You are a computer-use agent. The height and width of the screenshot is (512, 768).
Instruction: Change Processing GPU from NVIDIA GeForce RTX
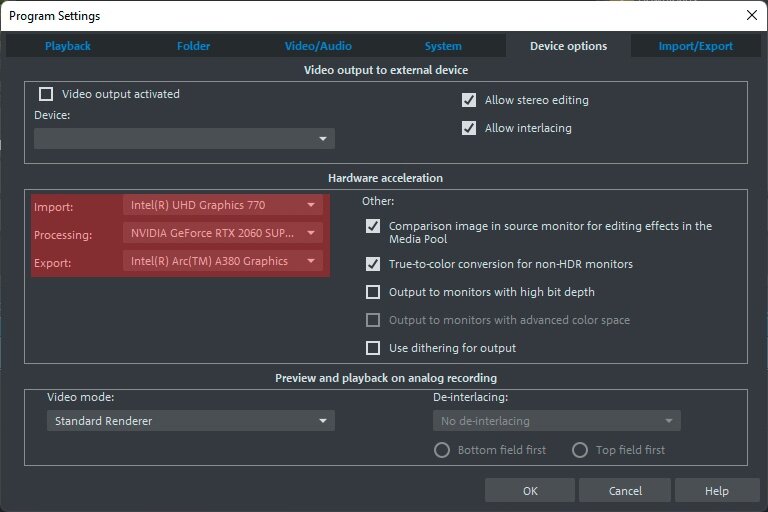tap(223, 233)
